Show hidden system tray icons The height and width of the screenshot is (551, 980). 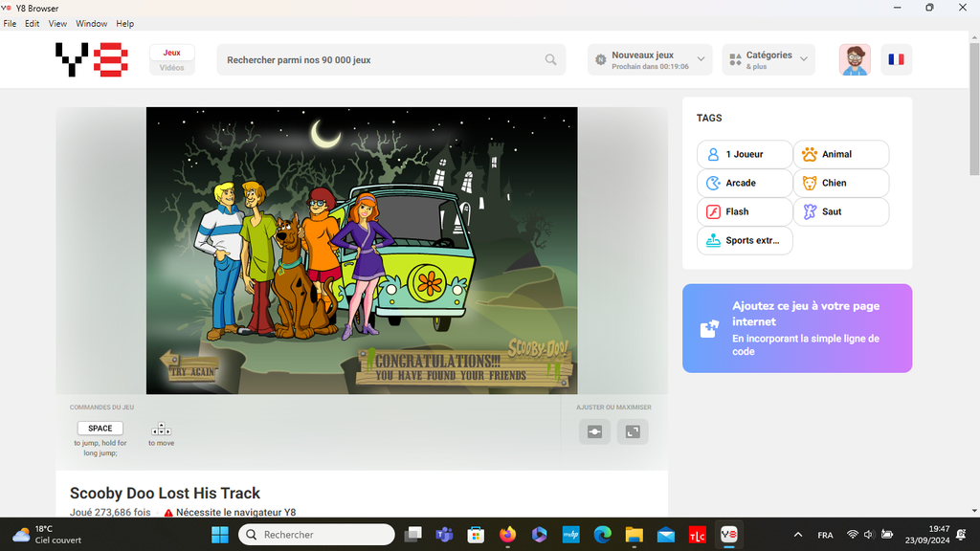pos(798,535)
